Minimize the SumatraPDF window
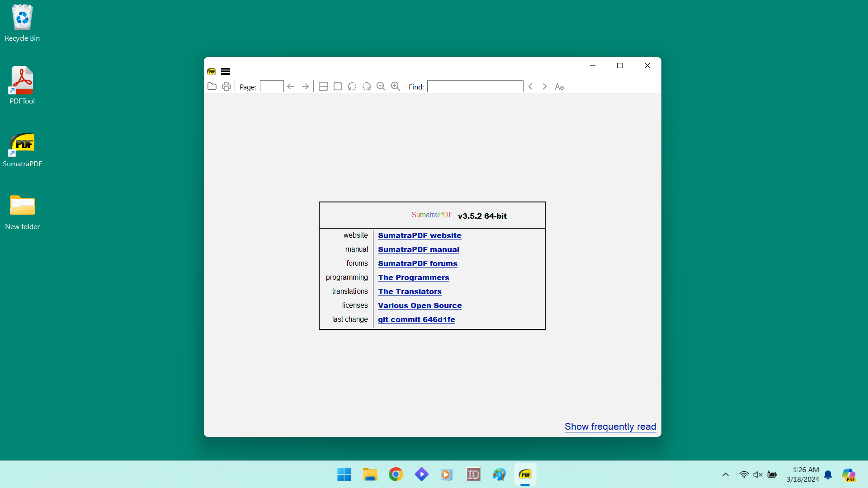 [593, 66]
